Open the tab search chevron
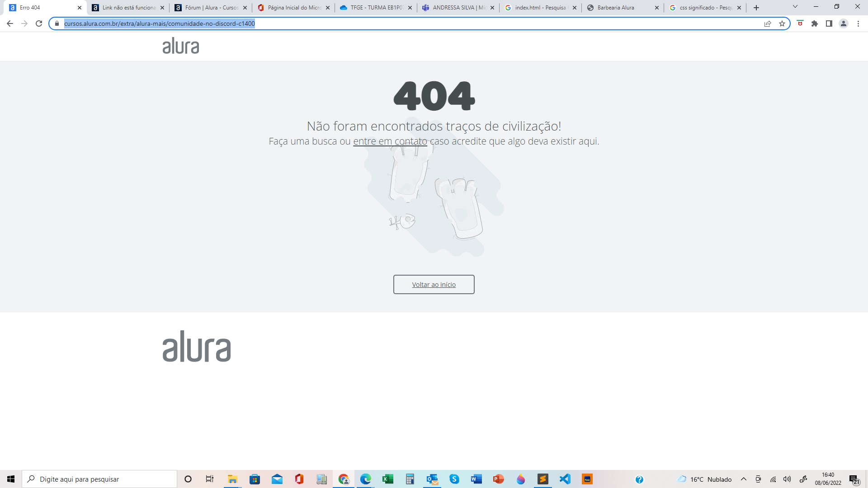 (x=795, y=7)
